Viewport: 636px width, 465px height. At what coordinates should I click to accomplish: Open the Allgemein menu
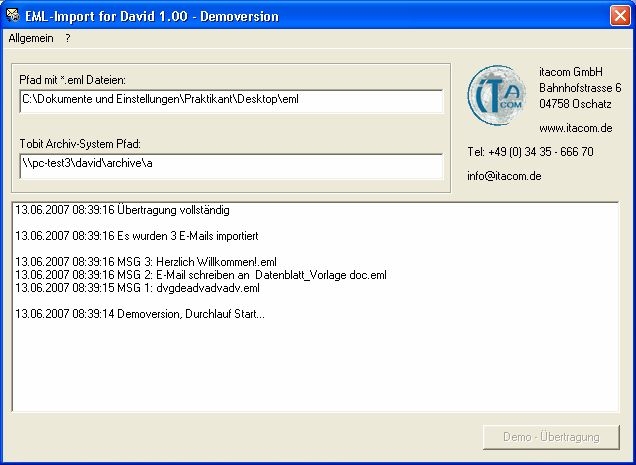click(x=31, y=39)
